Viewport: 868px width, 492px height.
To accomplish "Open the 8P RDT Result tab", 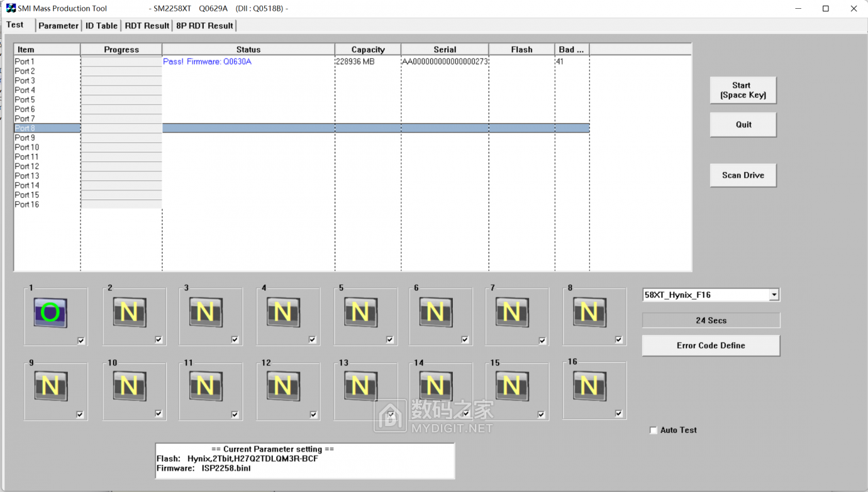I will [204, 26].
